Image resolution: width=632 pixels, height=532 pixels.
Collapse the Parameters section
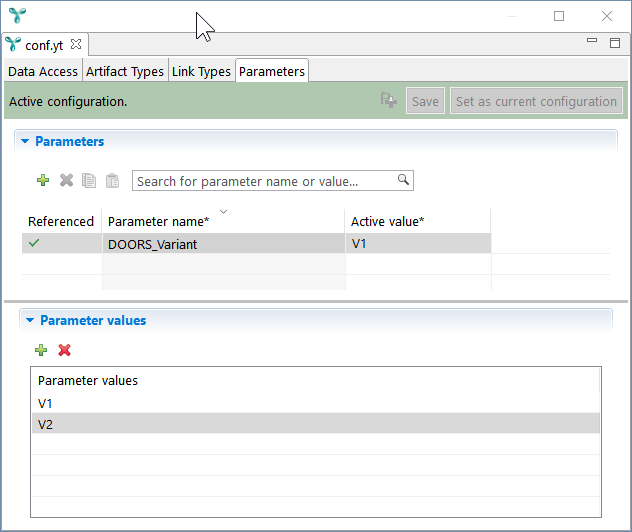click(25, 142)
